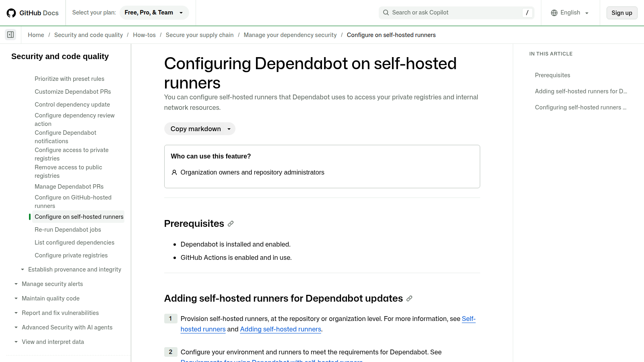Click the Security and code quality sidebar heading
Image resolution: width=644 pixels, height=362 pixels.
click(x=60, y=56)
